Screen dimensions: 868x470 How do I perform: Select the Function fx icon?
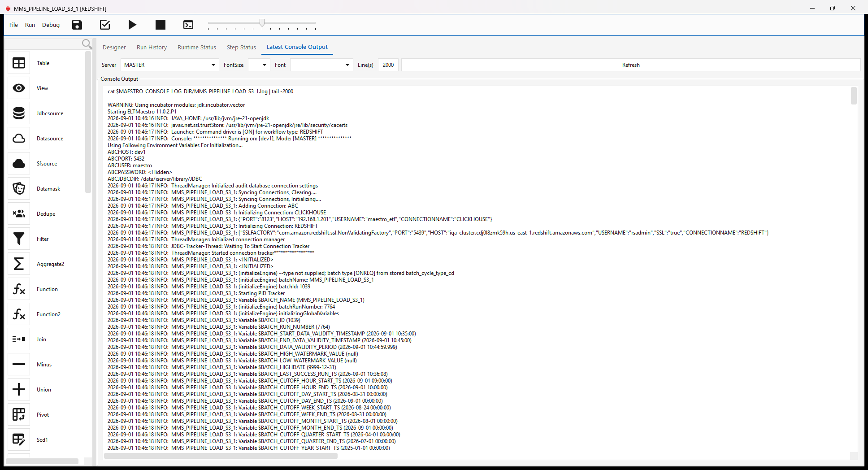coord(19,289)
